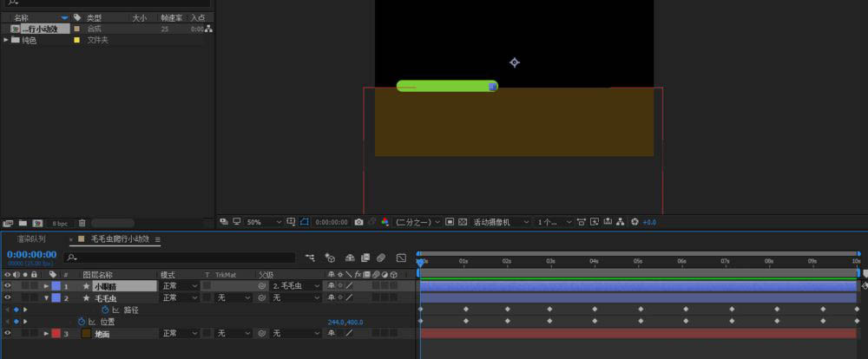Sort by the 类型 column in Project panel
The height and width of the screenshot is (359, 868).
94,17
